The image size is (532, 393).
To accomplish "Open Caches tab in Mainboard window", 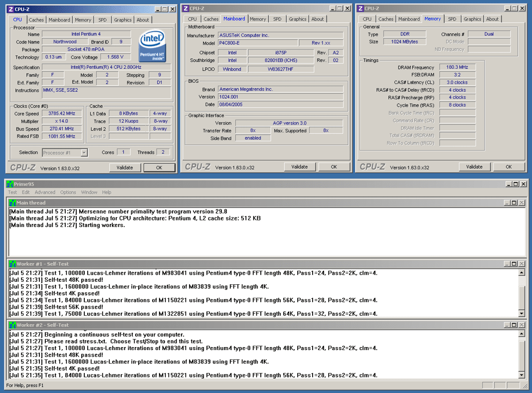I will point(211,19).
